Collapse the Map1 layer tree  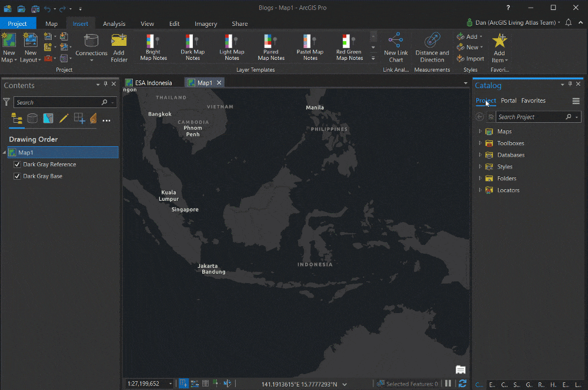(5, 152)
